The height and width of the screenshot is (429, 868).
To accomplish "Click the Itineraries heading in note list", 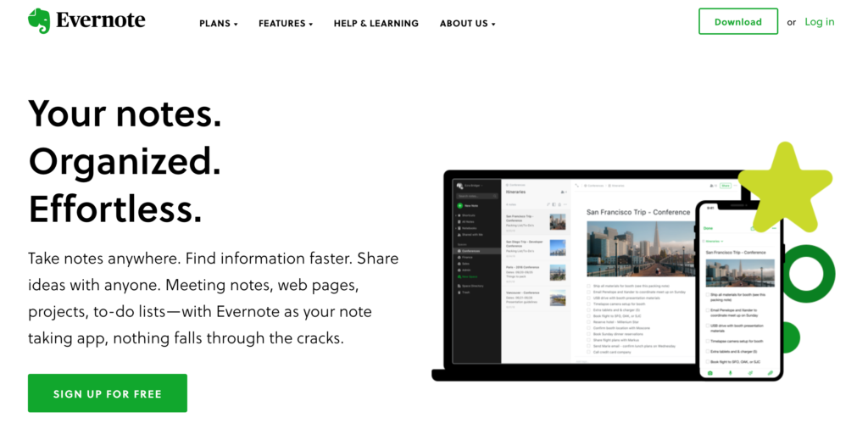I will [x=516, y=192].
